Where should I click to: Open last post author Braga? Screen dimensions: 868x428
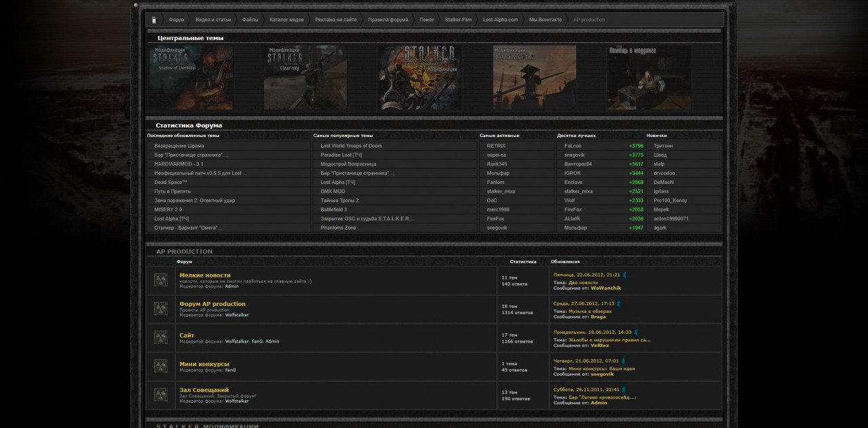598,317
